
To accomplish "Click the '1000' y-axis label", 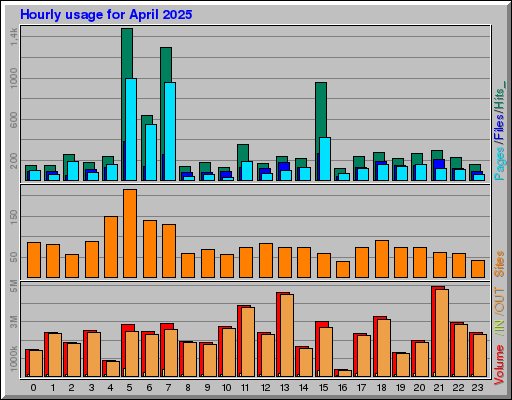I will point(14,78).
